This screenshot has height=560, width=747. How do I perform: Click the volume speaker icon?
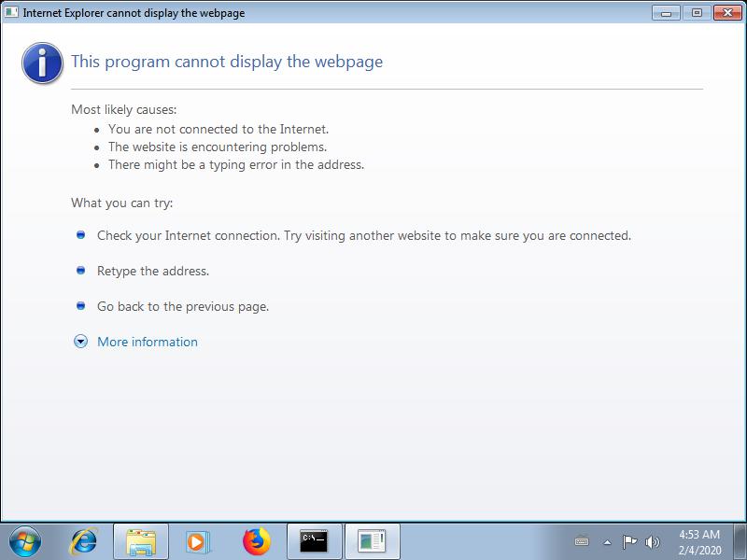[x=652, y=541]
